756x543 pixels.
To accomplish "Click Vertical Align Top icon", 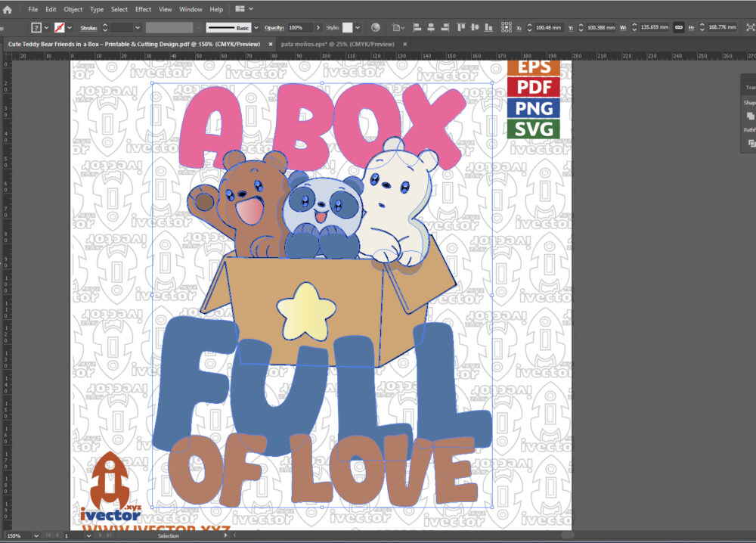I will [x=461, y=27].
